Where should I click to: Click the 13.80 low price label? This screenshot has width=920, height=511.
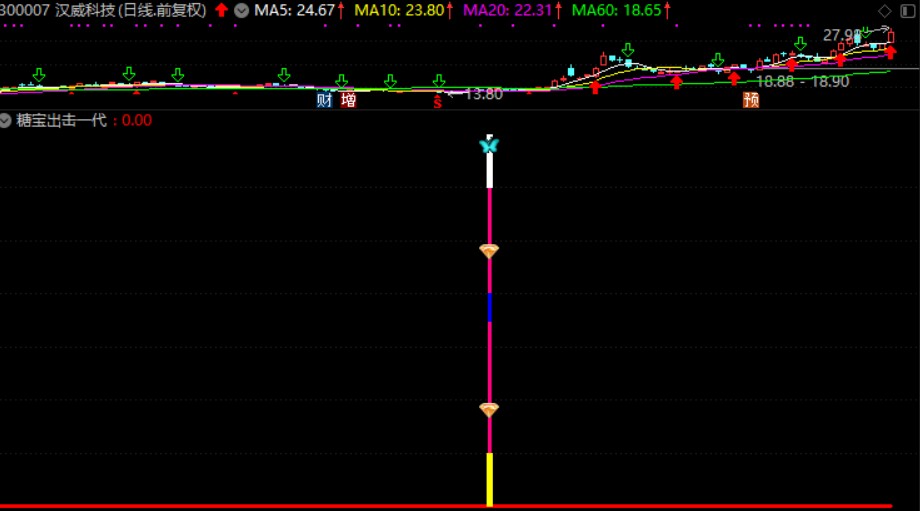point(483,94)
